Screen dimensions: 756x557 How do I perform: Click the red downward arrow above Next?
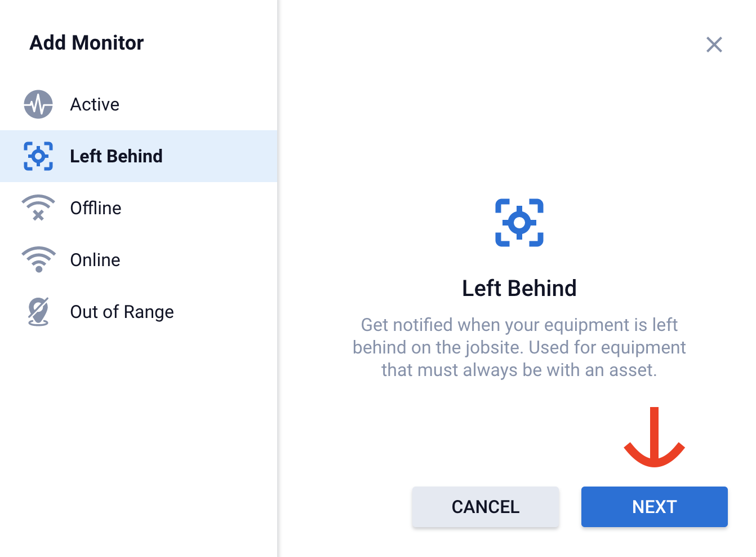coord(654,437)
